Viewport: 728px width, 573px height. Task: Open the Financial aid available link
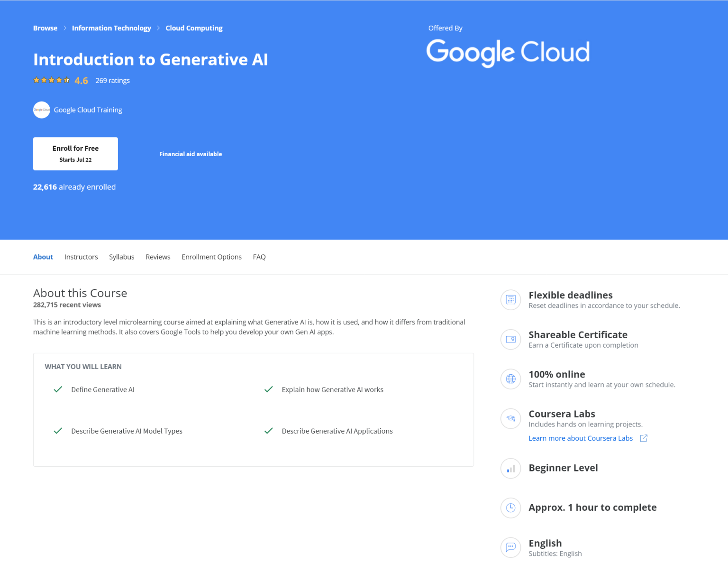click(191, 154)
